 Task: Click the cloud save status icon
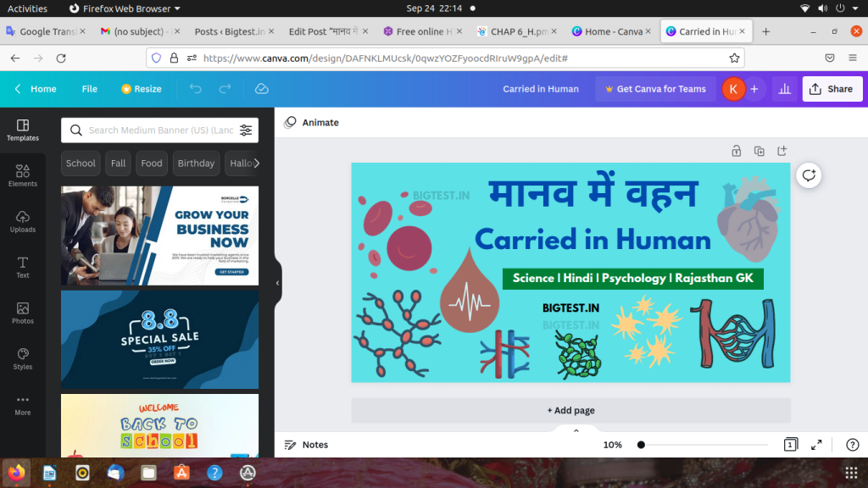point(261,88)
